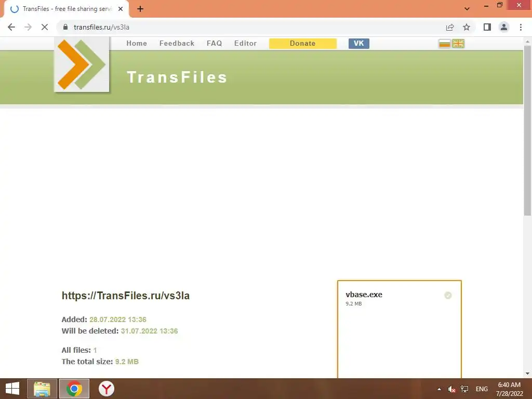The height and width of the screenshot is (399, 532).
Task: Open the Editor page
Action: pyautogui.click(x=245, y=44)
